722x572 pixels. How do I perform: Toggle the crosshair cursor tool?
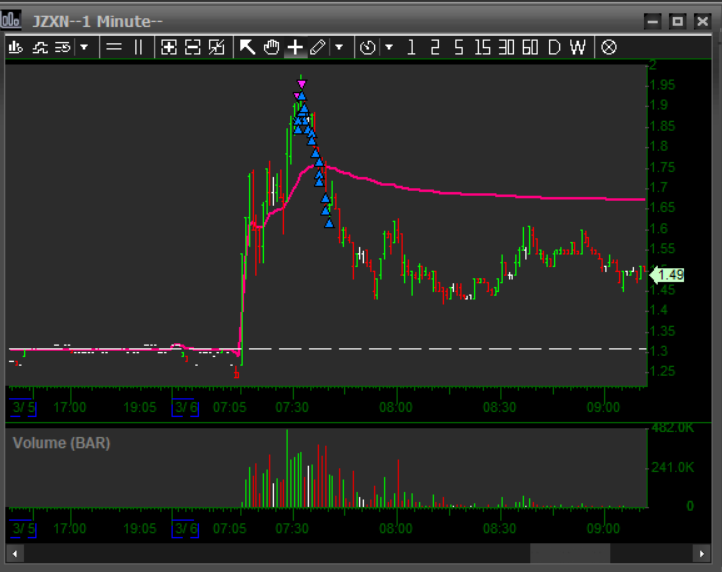(295, 47)
